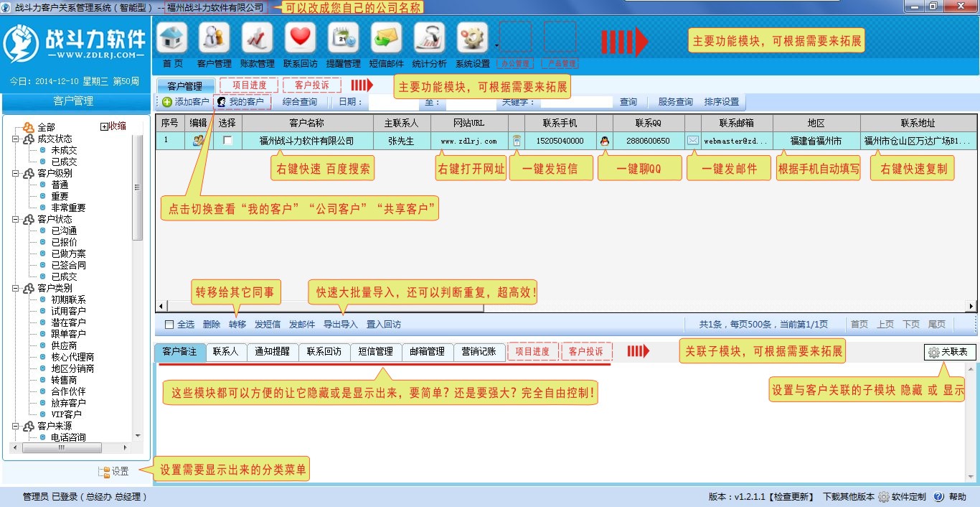This screenshot has height=507, width=980.
Task: Open dropdown arrow next to 系统设置 icon
Action: [496, 45]
